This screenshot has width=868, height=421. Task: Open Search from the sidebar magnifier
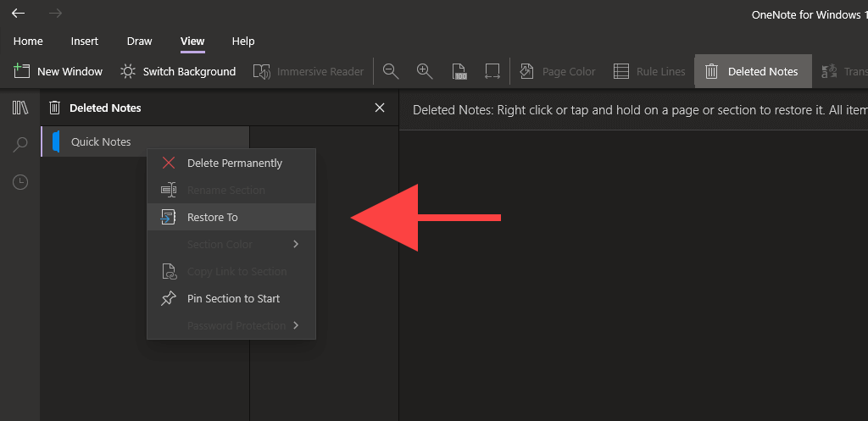pyautogui.click(x=20, y=145)
